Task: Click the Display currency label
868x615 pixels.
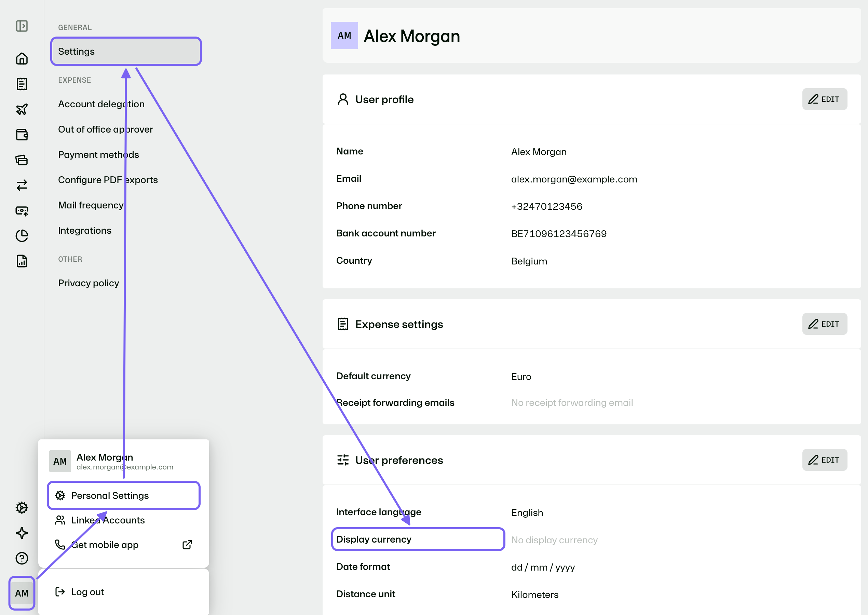Action: 374,539
